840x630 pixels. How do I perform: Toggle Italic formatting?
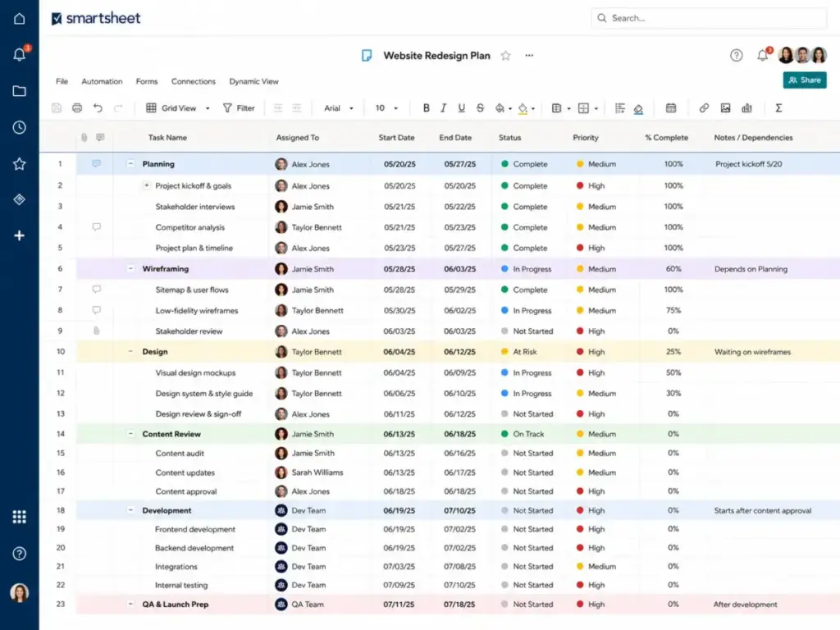tap(443, 108)
